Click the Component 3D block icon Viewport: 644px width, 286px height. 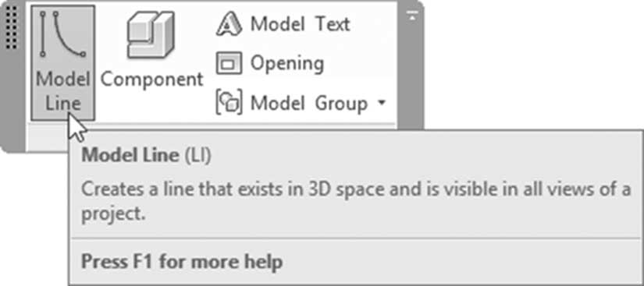151,35
